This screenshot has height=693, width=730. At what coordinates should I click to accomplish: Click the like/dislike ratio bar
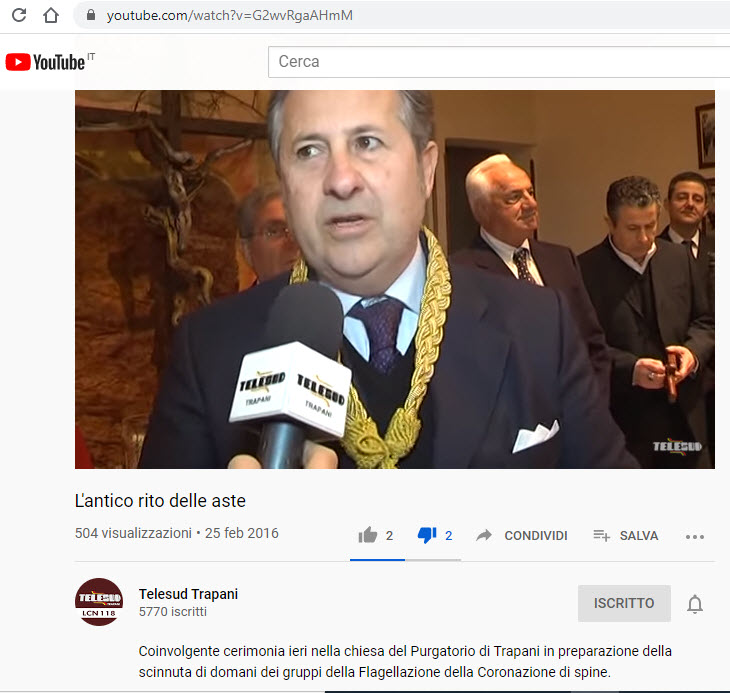[405, 560]
